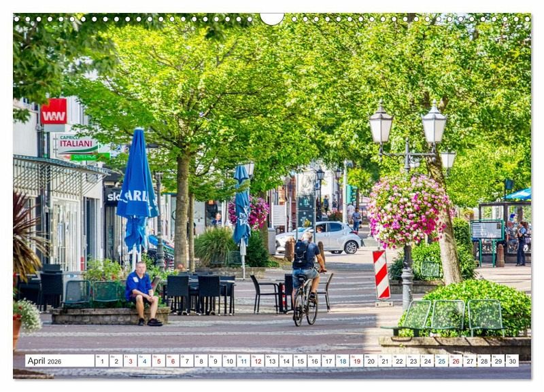Click the red W&W sign in photo

54,111
